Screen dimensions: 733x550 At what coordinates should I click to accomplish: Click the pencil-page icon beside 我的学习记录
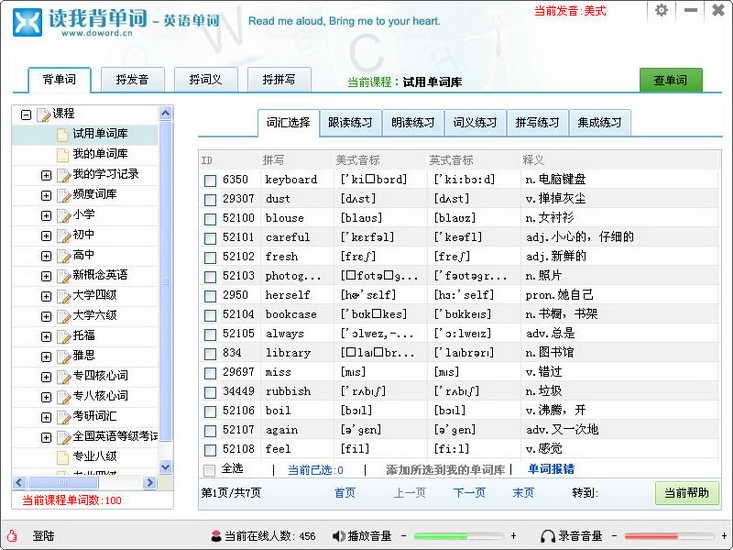point(64,175)
